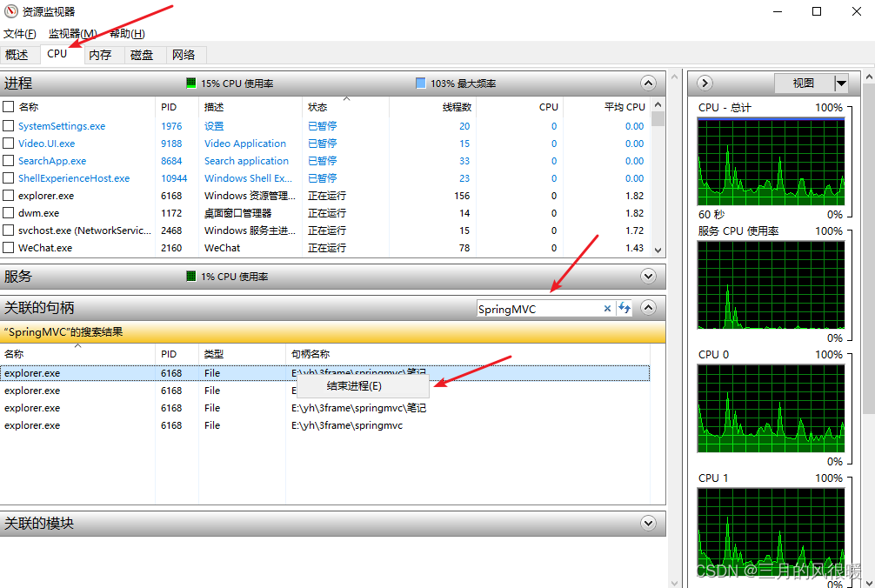This screenshot has height=588, width=875.
Task: Open the 监视器(M) menu
Action: click(72, 34)
